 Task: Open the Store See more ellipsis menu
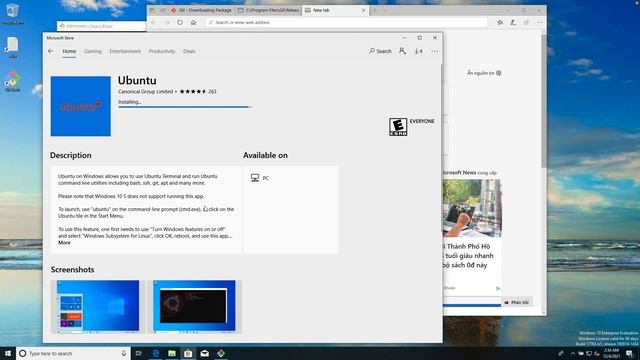click(434, 51)
